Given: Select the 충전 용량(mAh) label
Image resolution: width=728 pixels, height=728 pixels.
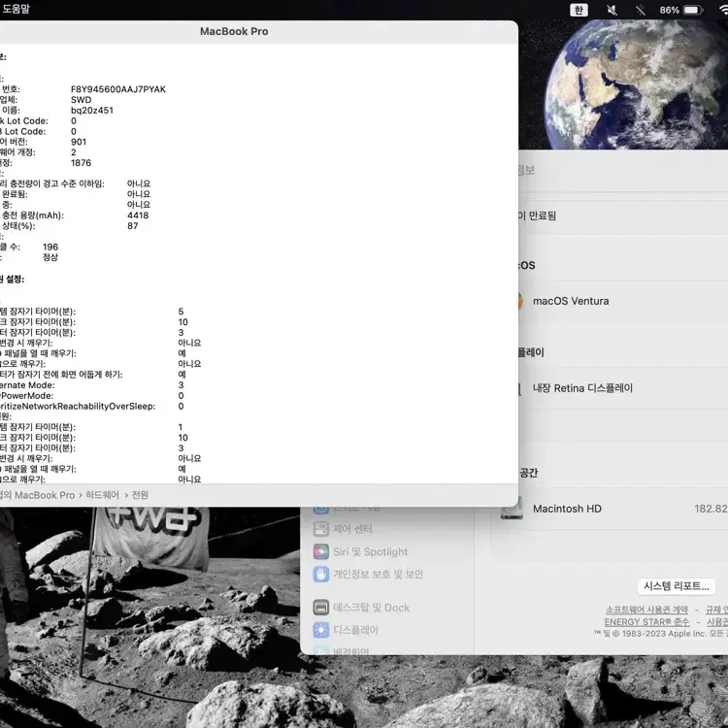Looking at the screenshot, I should [x=32, y=215].
